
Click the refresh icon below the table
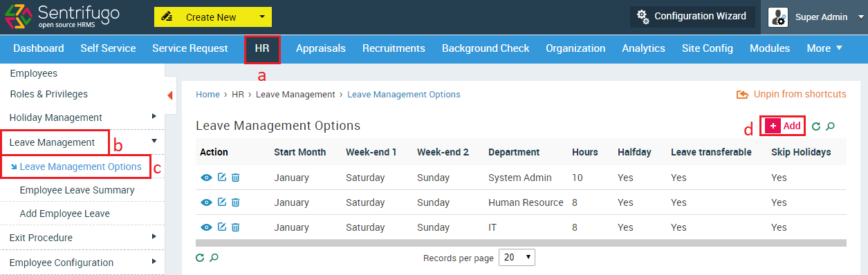coord(200,258)
